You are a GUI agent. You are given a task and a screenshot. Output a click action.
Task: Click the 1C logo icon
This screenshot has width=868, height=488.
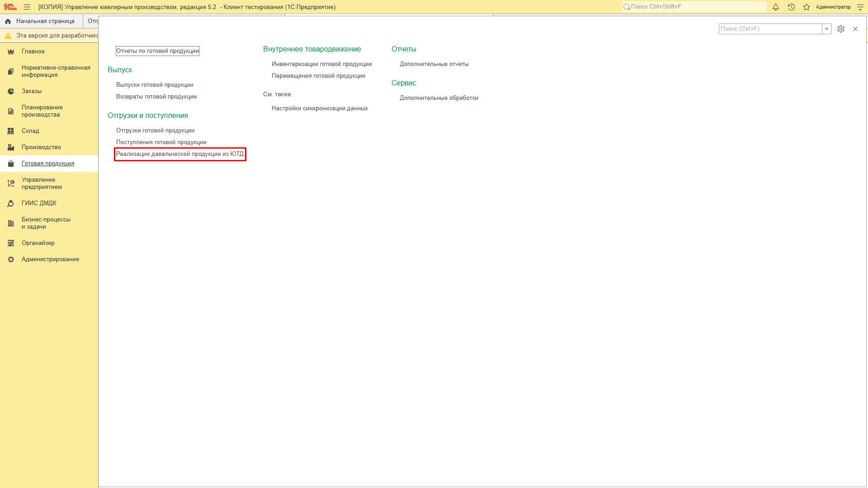point(10,7)
